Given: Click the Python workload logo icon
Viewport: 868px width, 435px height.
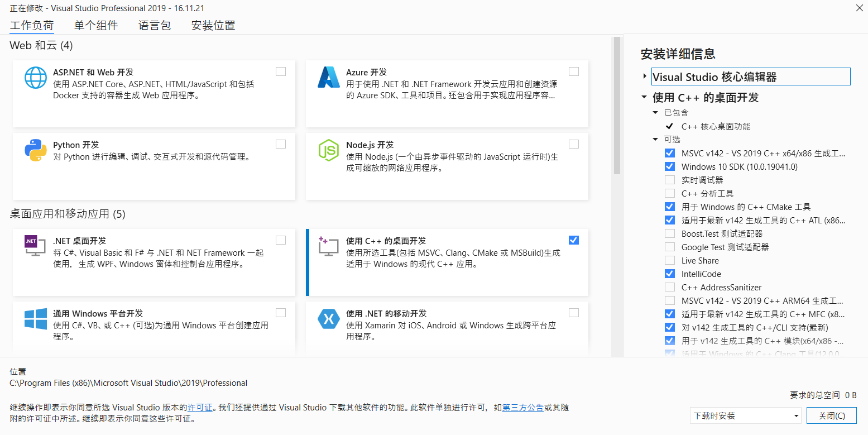Looking at the screenshot, I should click(x=36, y=150).
